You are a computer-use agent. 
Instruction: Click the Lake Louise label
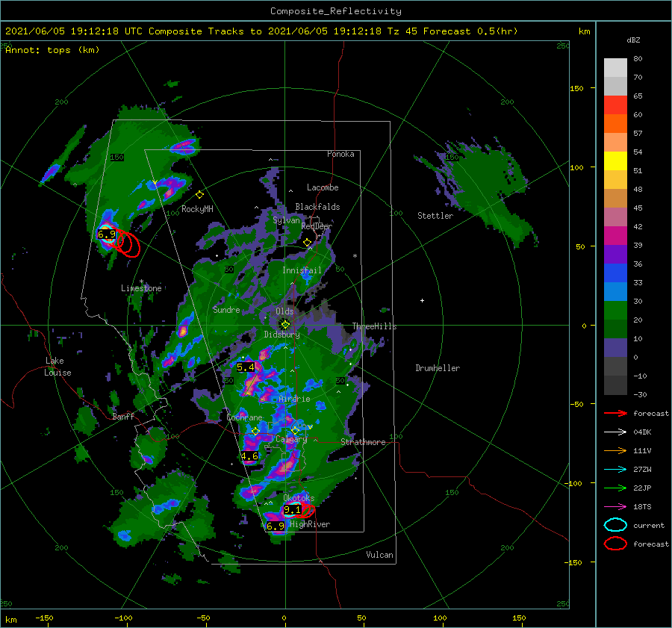(x=57, y=367)
